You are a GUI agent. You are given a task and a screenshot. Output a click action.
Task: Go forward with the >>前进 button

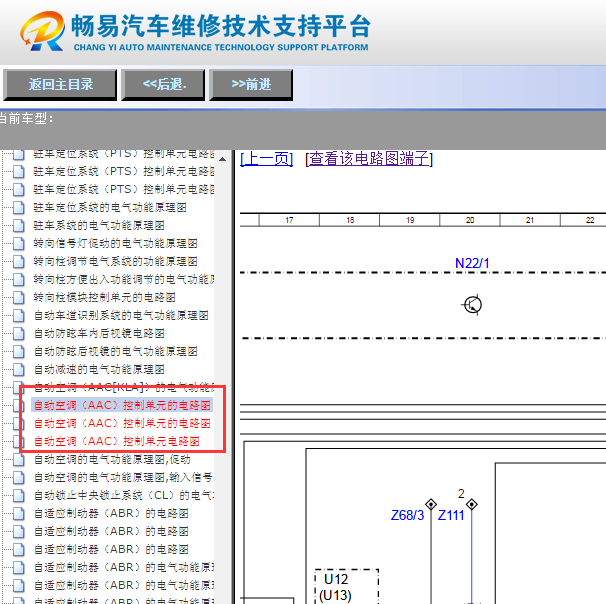click(x=251, y=85)
